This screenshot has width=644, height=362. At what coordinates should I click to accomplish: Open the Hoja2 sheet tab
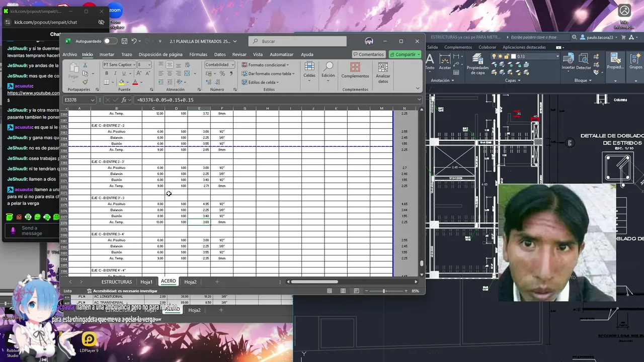[190, 282]
